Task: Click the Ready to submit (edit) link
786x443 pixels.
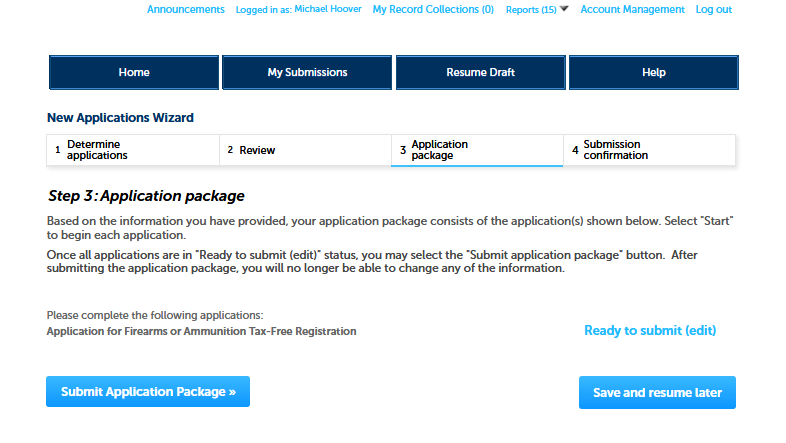Action: pos(649,331)
